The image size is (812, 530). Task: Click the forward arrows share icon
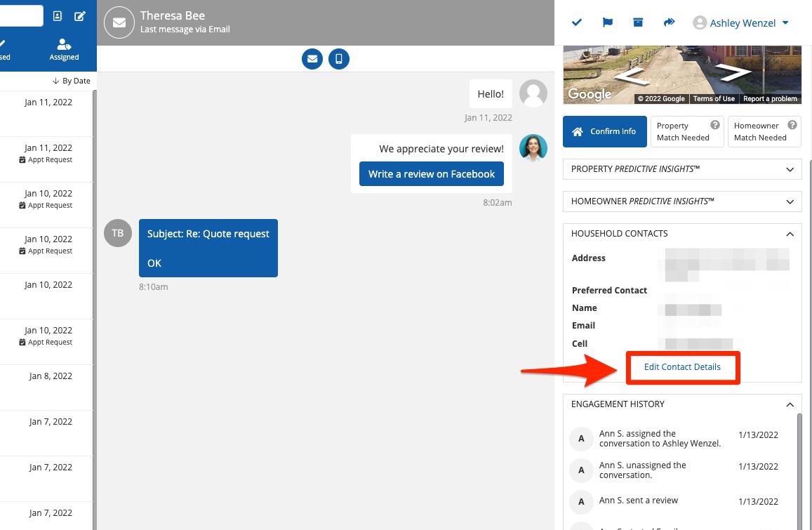669,22
